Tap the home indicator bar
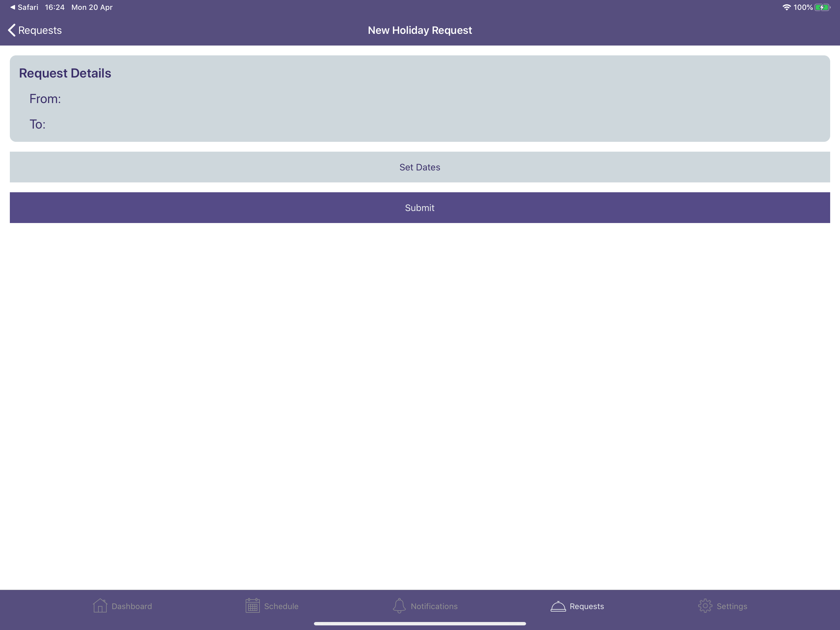The width and height of the screenshot is (840, 630). click(420, 624)
